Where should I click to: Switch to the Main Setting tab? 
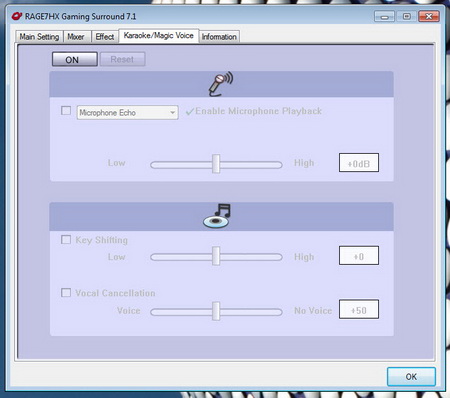point(39,37)
